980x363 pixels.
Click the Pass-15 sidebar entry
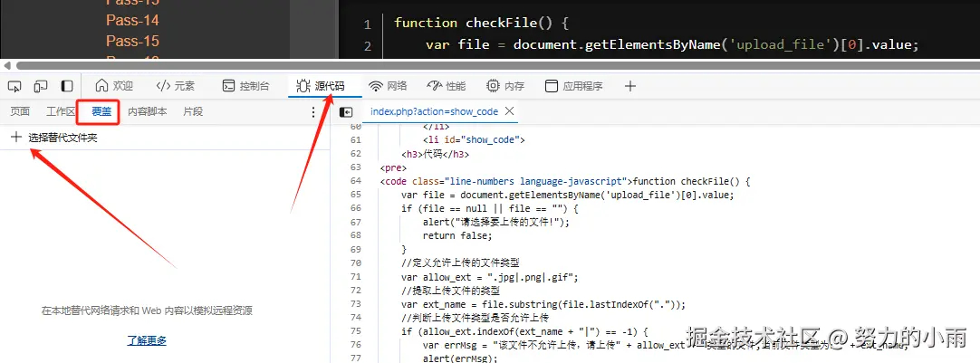132,41
